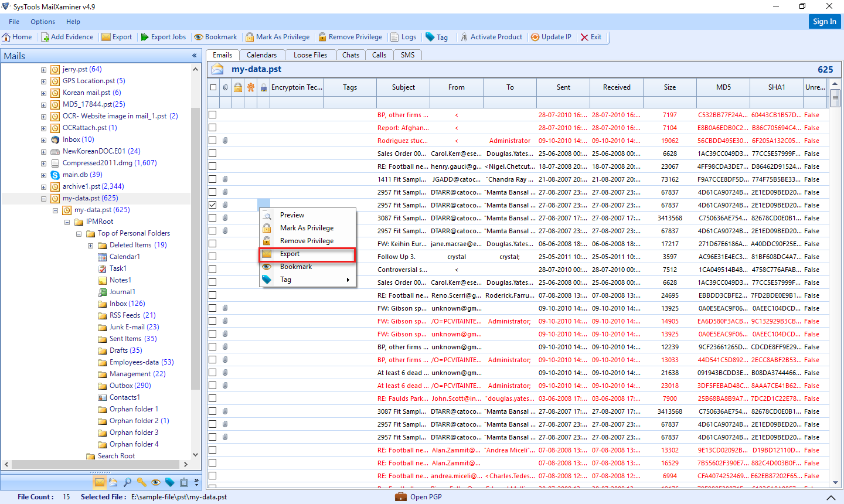Image resolution: width=844 pixels, height=504 pixels.
Task: Expand the GPS Location.pst node
Action: (x=43, y=81)
